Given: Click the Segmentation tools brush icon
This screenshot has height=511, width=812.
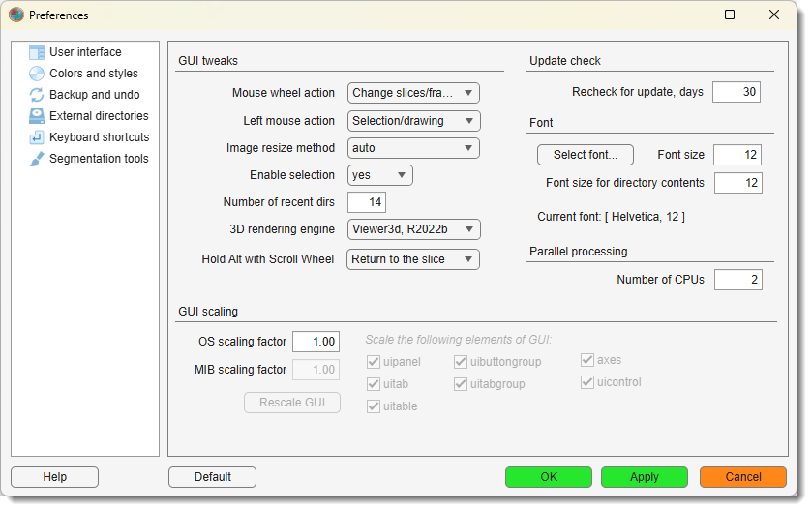Looking at the screenshot, I should (36, 159).
